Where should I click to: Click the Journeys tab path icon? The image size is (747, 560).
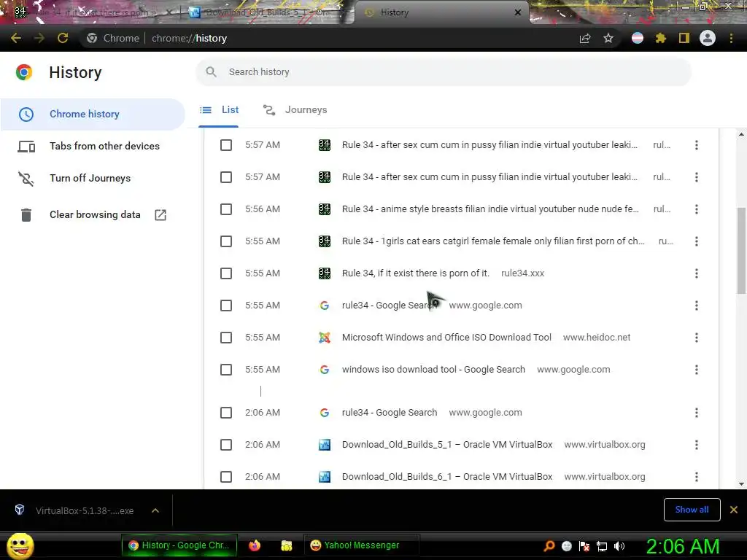pyautogui.click(x=269, y=110)
